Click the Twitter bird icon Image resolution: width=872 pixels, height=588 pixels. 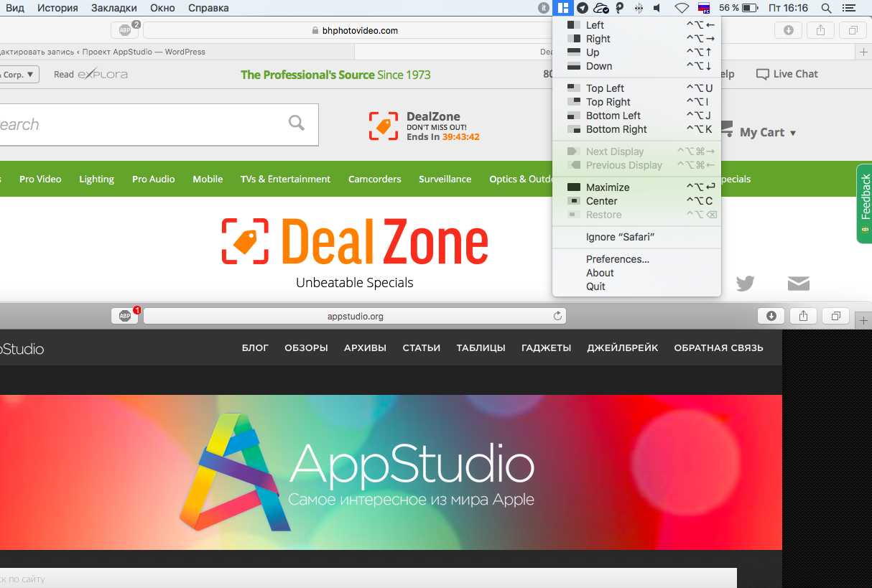point(745,284)
